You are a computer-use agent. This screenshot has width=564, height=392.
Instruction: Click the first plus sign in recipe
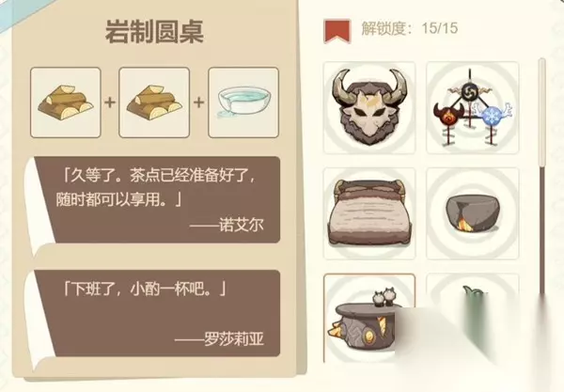point(110,102)
